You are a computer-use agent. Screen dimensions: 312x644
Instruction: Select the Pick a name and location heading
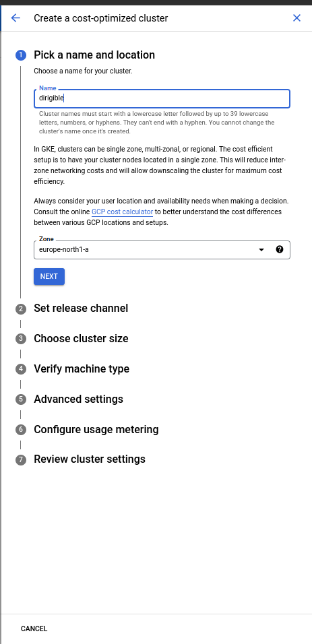pyautogui.click(x=94, y=55)
